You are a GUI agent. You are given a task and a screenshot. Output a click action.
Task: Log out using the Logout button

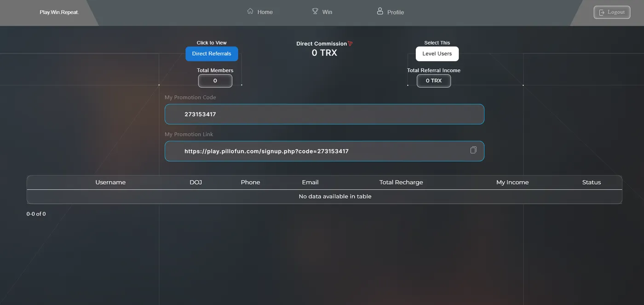[612, 12]
